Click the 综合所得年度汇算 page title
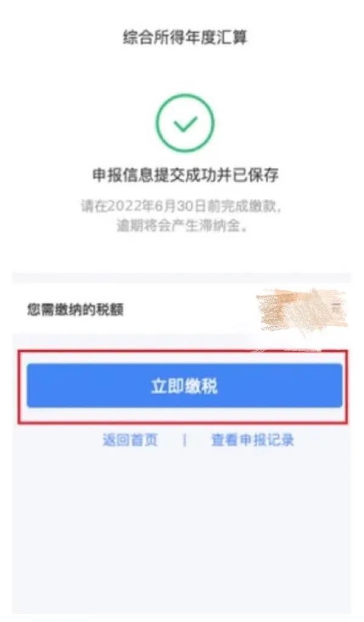364x622 pixels. (x=185, y=38)
